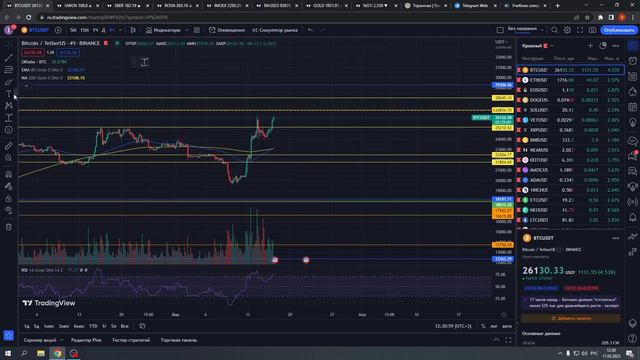The image size is (640, 360).
Task: Switch to the Telegram Web browser tab
Action: [x=476, y=6]
